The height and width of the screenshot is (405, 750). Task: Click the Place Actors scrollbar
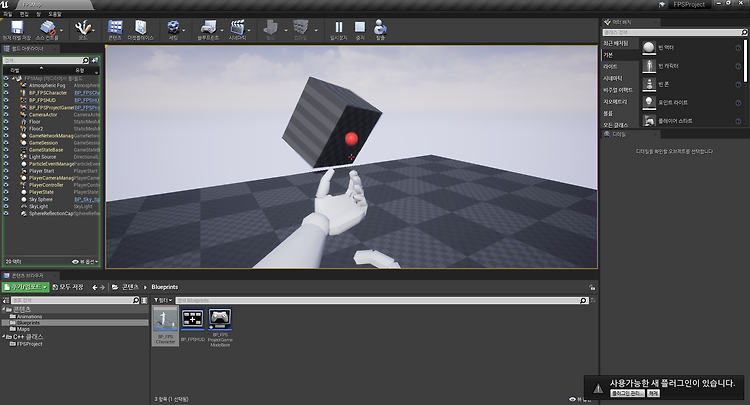pyautogui.click(x=745, y=60)
